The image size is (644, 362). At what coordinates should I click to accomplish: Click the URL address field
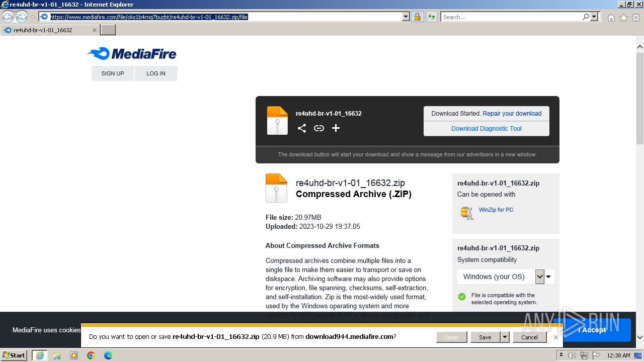pos(224,17)
